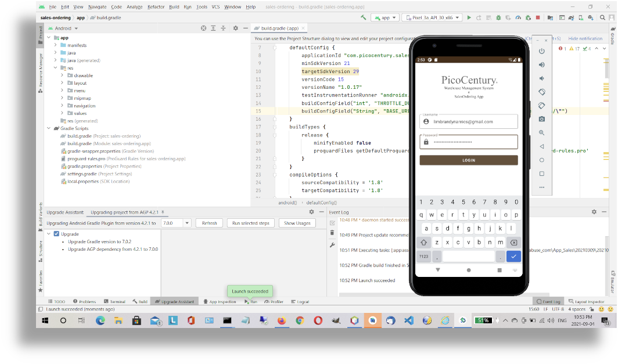Click the Password field in the emulator
The width and height of the screenshot is (618, 364).
[x=469, y=142]
